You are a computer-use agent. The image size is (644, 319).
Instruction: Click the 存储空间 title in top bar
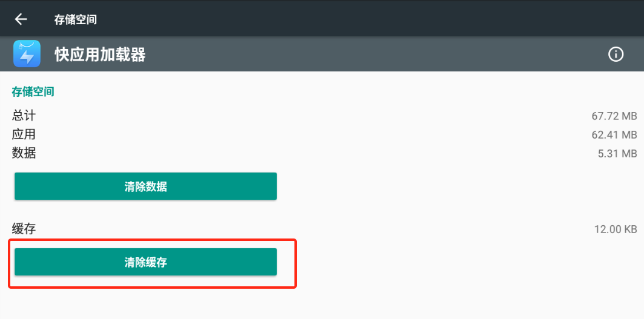[x=76, y=19]
